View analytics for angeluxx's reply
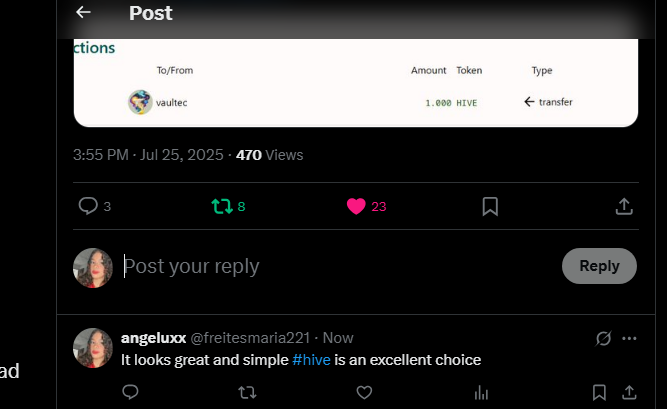This screenshot has width=667, height=409. (481, 392)
